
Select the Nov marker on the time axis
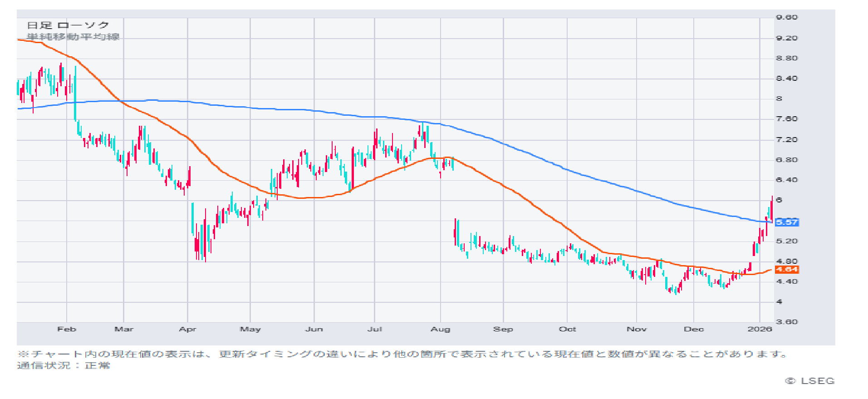point(637,329)
